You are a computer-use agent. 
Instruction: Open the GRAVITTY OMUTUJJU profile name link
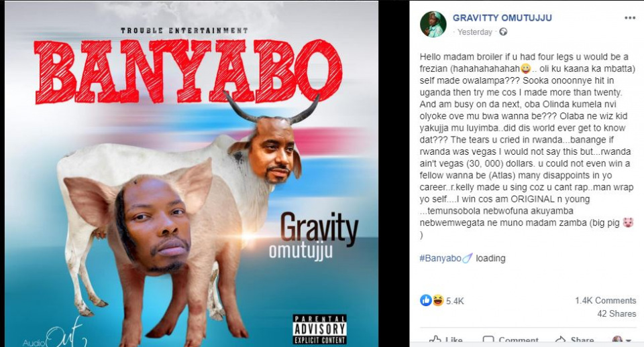pos(502,17)
